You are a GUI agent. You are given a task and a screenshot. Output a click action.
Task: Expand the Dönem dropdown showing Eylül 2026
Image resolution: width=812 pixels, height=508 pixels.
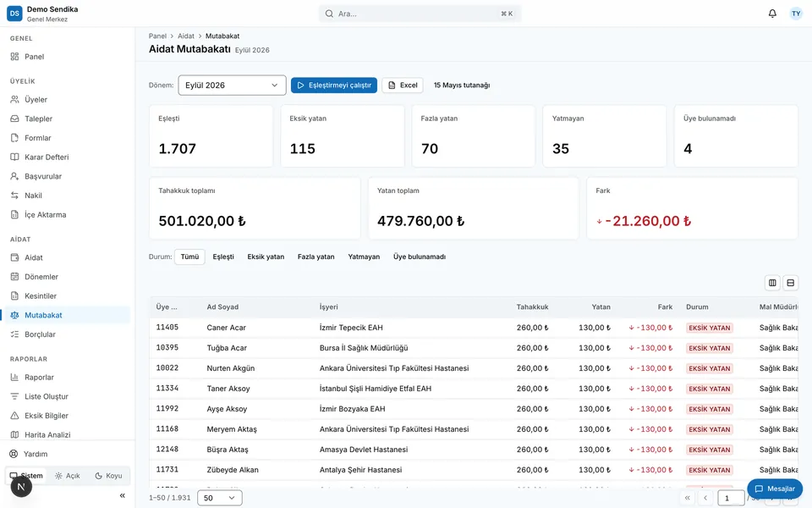[x=232, y=86]
